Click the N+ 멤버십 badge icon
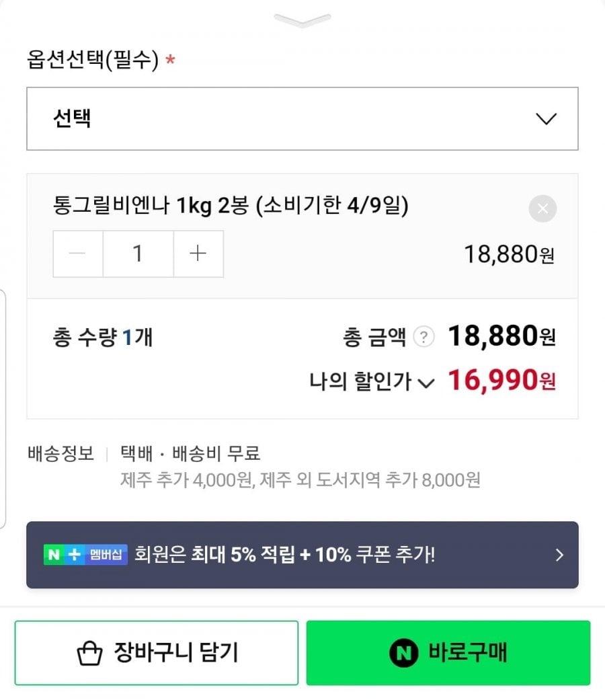This screenshot has height=700, width=605. coord(85,555)
